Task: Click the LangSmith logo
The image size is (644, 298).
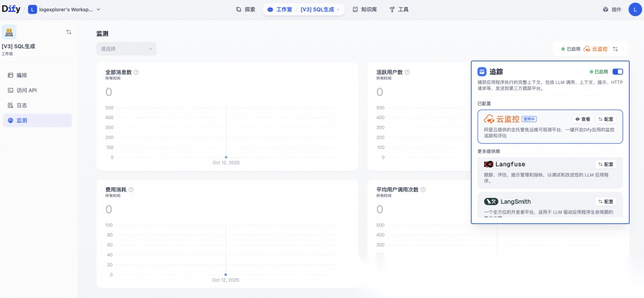Action: point(507,201)
